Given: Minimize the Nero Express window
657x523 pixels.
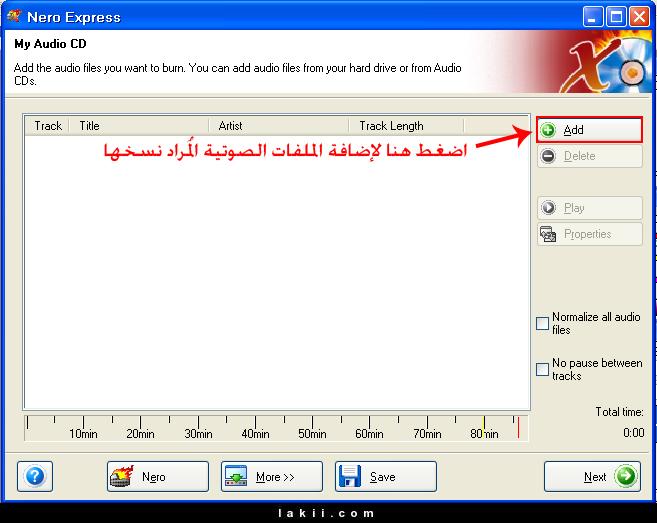Looking at the screenshot, I should pos(592,17).
